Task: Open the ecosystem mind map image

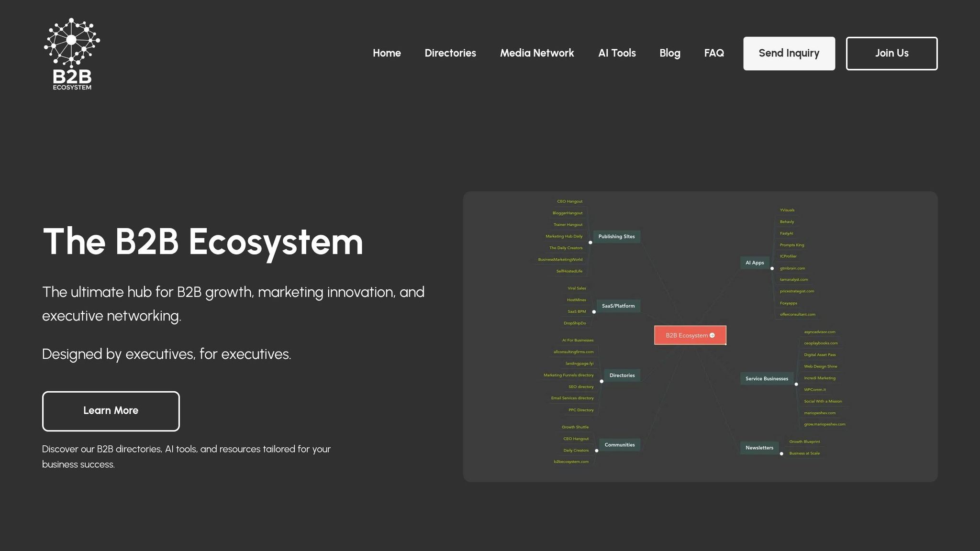Action: pyautogui.click(x=700, y=336)
